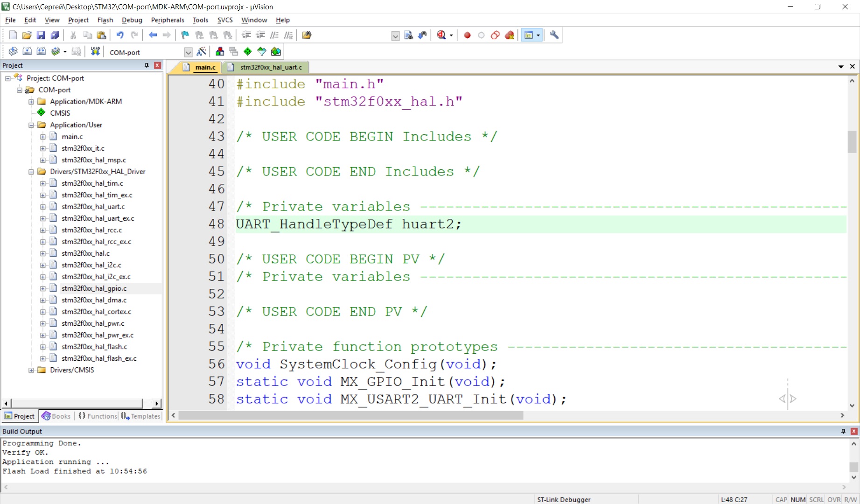Open Options for Target magic wand icon
Screen dimensions: 860x504
(202, 51)
